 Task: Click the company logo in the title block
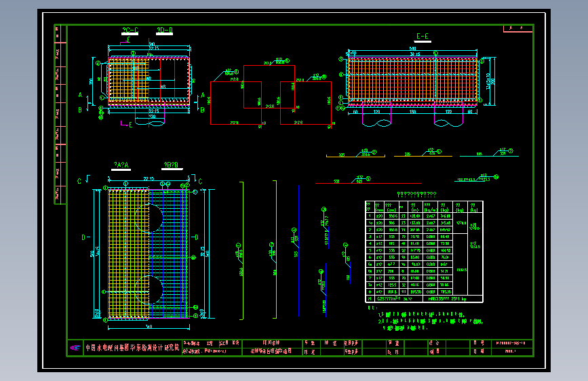(x=75, y=348)
